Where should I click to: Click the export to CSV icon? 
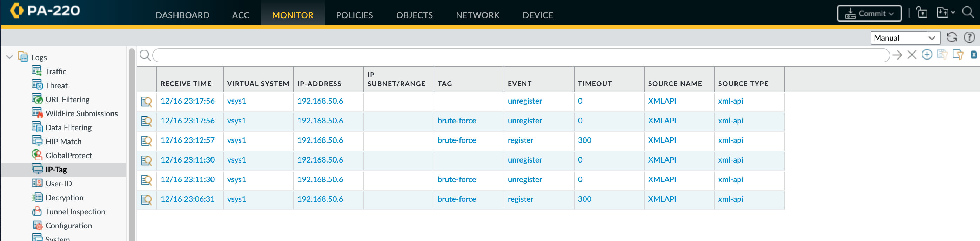tap(974, 55)
